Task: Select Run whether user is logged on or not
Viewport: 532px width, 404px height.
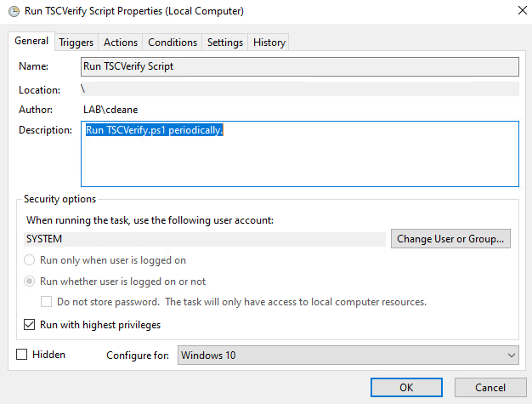Action: (29, 282)
